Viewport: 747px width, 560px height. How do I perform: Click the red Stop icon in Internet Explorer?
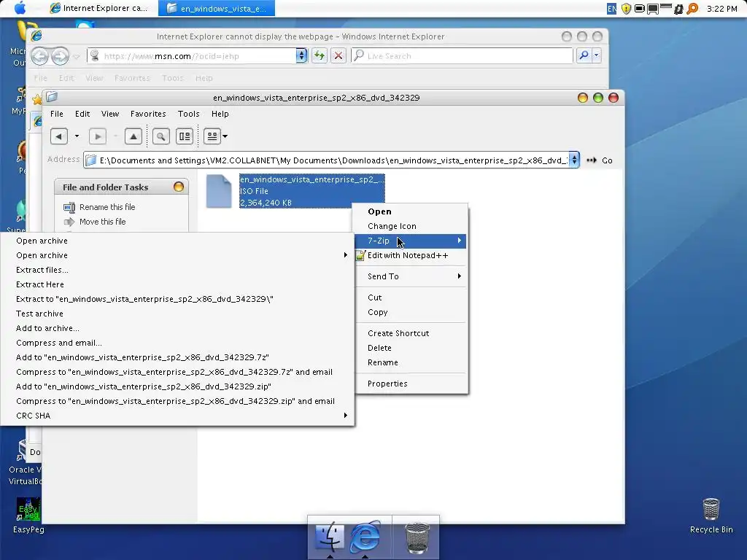tap(338, 55)
